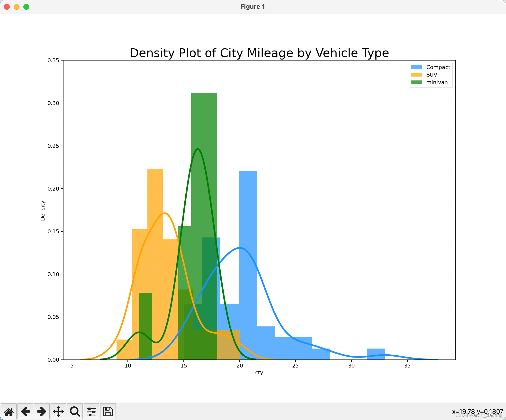Click the green minivan legend swatch
506x420 pixels.
click(x=416, y=82)
